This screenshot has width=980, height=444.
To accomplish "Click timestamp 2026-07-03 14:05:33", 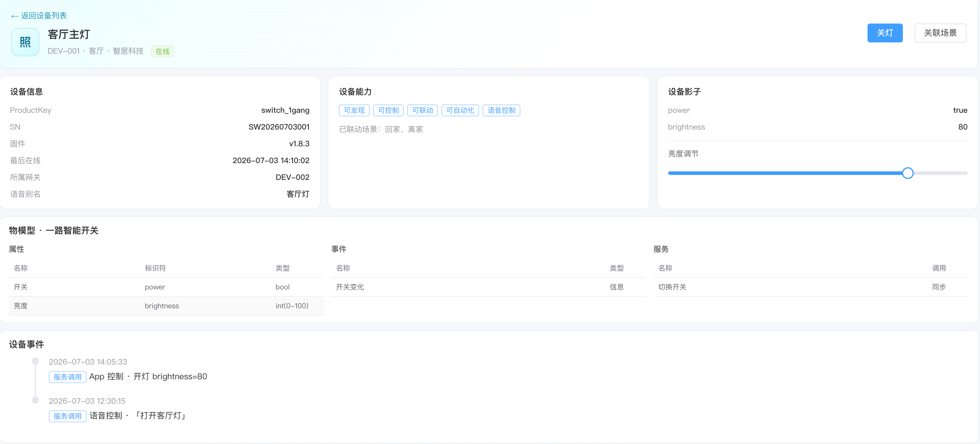I will point(88,362).
